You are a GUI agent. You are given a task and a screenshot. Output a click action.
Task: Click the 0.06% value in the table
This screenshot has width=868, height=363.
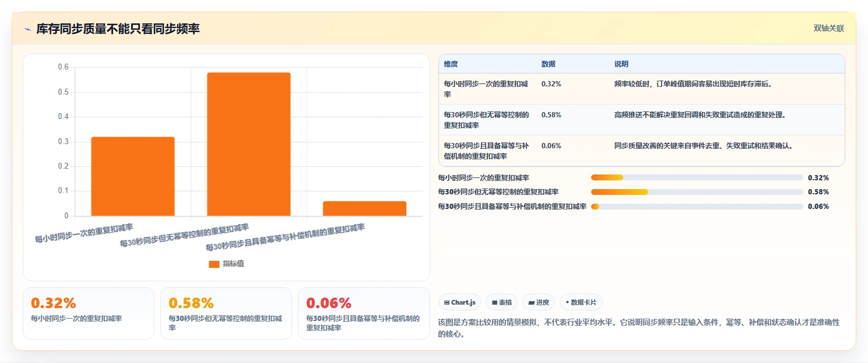click(x=551, y=146)
